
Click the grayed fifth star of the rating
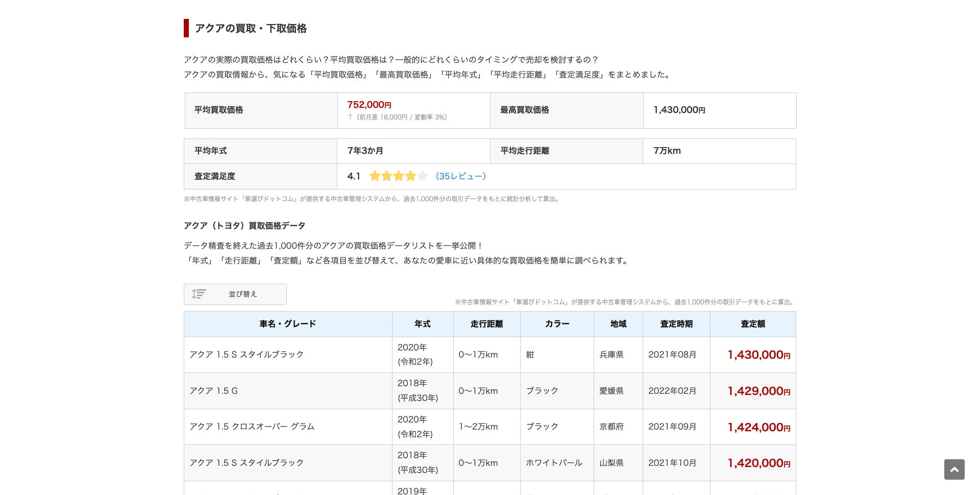[x=422, y=176]
